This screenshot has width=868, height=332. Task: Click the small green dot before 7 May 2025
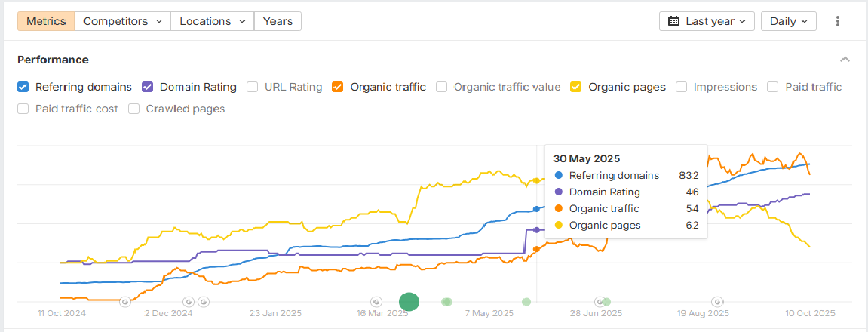pyautogui.click(x=446, y=302)
